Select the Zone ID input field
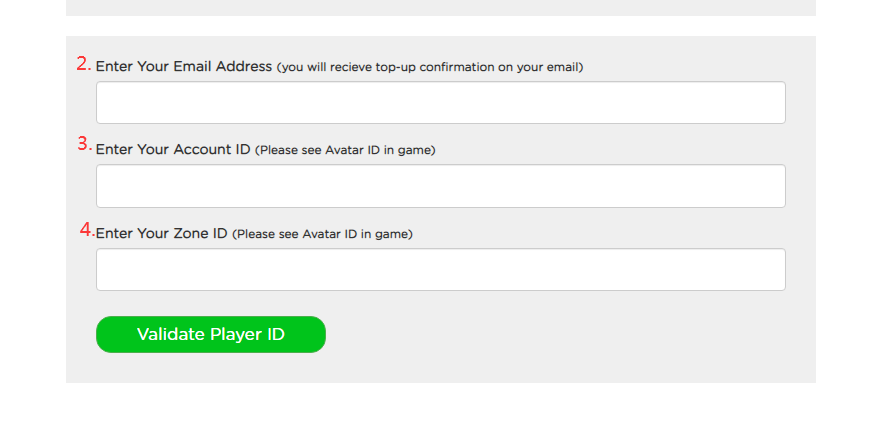Screen dimensions: 879x435 tap(441, 270)
